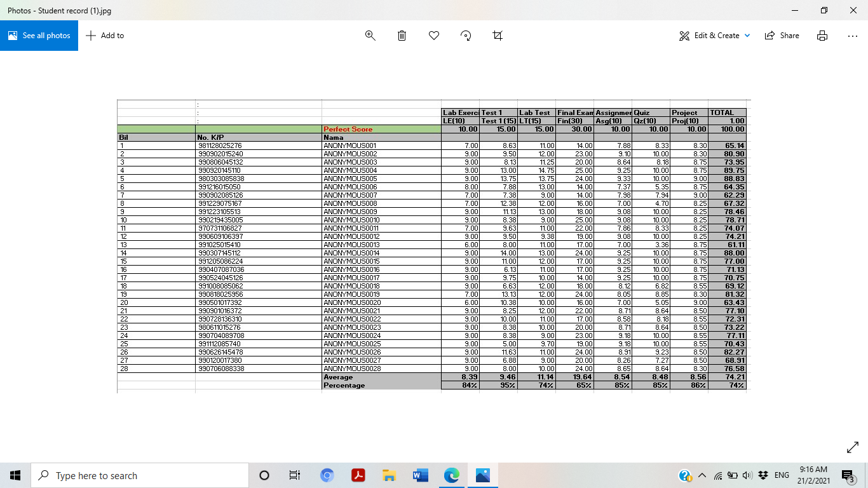Image resolution: width=868 pixels, height=488 pixels.
Task: Open Task View from the taskbar
Action: point(295,475)
